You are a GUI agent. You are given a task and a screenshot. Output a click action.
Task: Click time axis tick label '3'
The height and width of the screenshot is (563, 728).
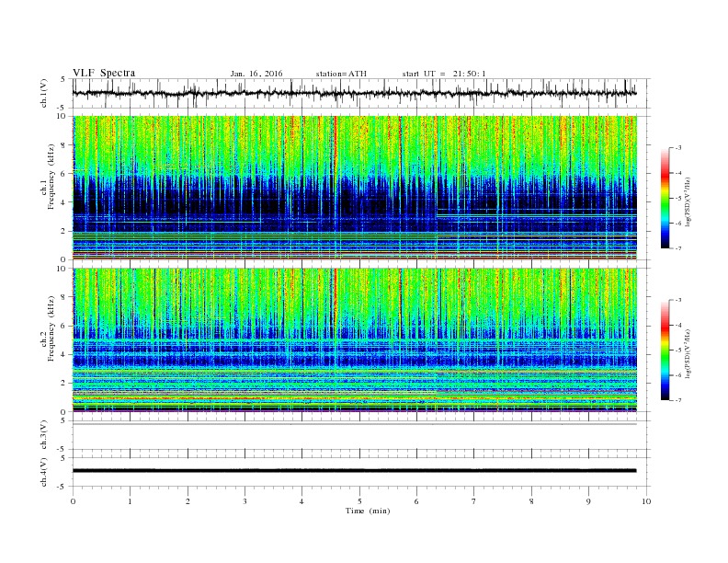(x=245, y=501)
